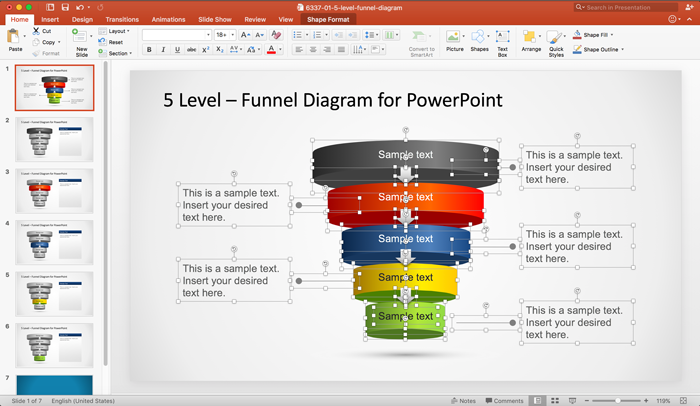Screen dimensions: 700x406
Task: Click the share person-plus icon
Action: click(x=689, y=7)
